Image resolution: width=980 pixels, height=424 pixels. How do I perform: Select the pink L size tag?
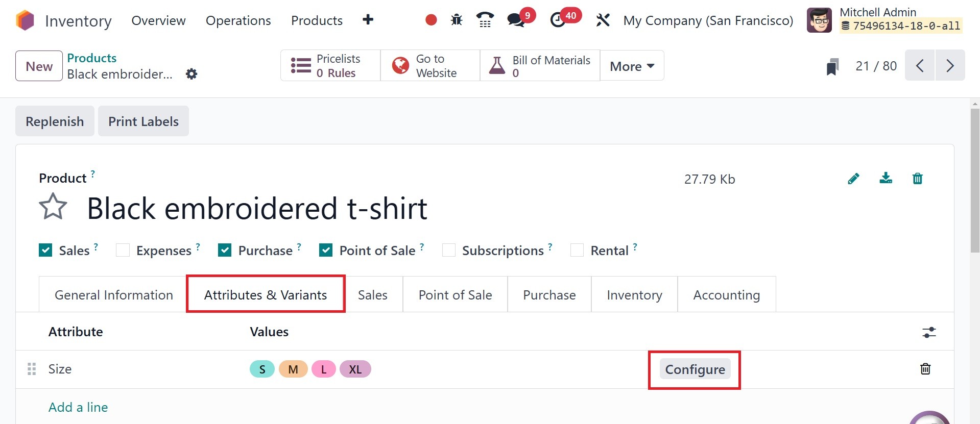[x=323, y=369]
